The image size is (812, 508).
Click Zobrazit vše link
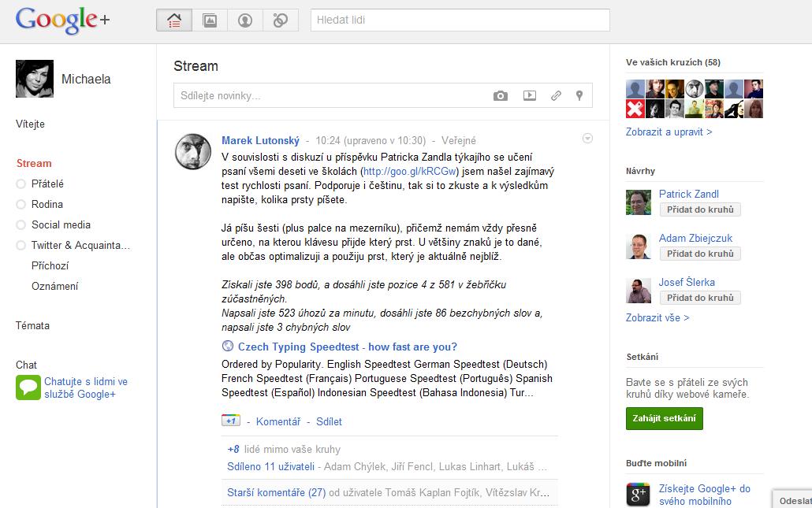[x=657, y=317]
